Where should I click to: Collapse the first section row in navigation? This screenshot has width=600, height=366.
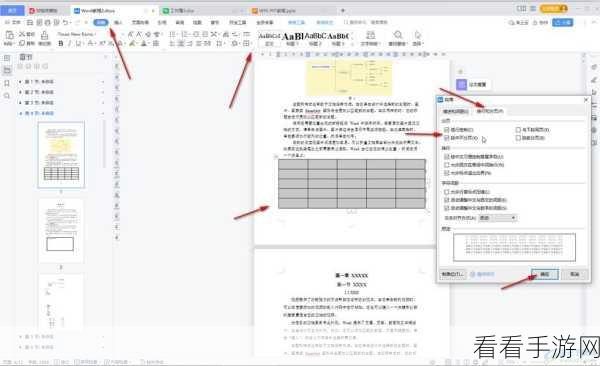click(x=20, y=82)
